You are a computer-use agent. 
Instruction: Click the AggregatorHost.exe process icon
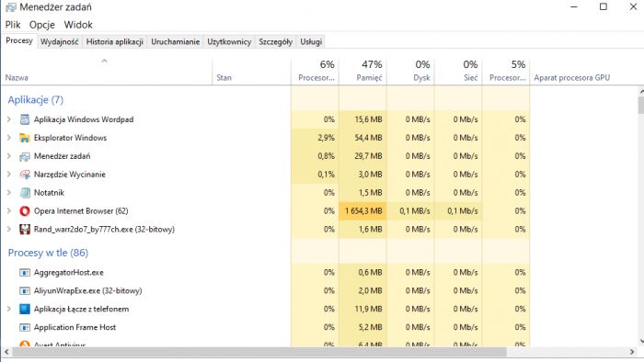[25, 272]
